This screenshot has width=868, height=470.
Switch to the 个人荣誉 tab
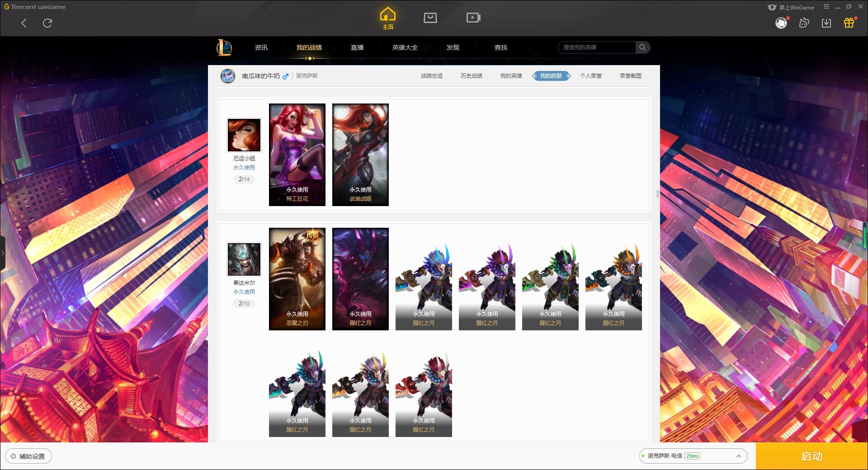click(x=591, y=76)
